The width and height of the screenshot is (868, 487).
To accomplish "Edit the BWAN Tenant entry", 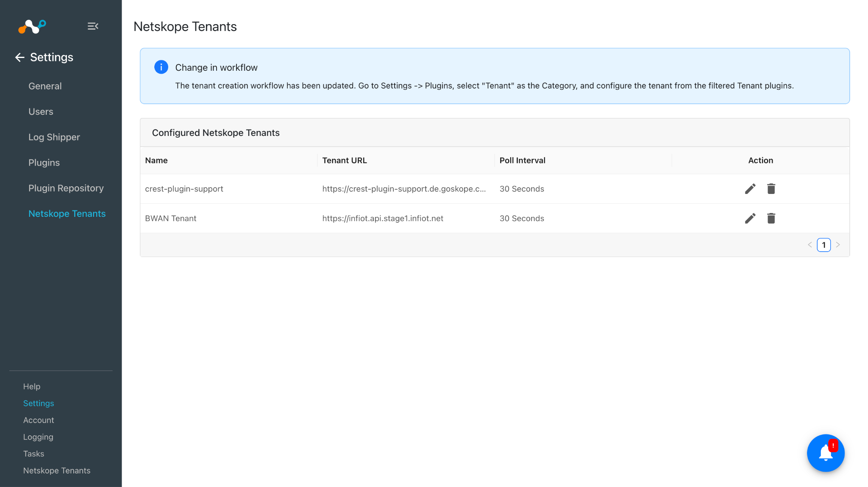I will pos(750,219).
